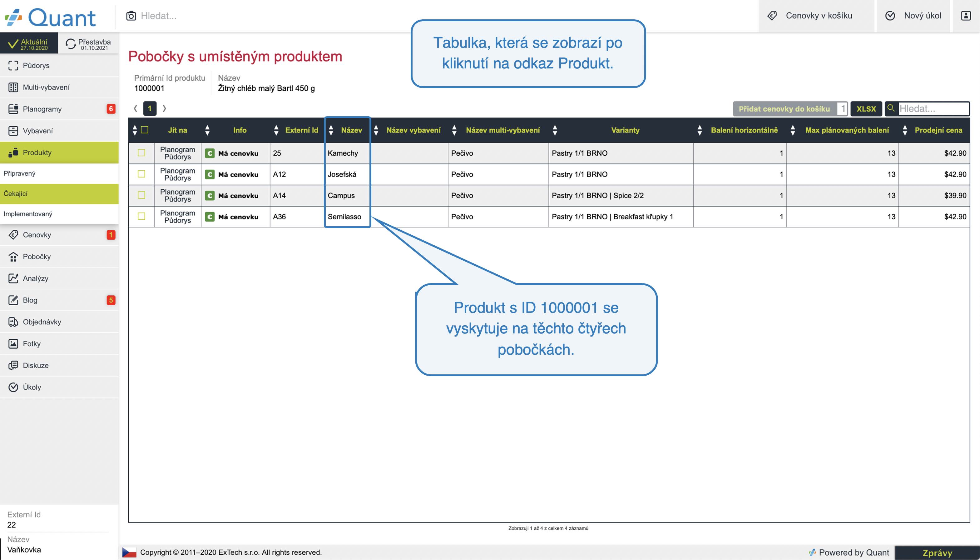Screen dimensions: 980x560
Task: Select the Připravený submenu item
Action: [59, 173]
